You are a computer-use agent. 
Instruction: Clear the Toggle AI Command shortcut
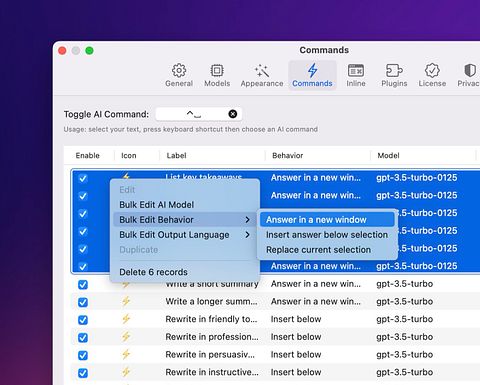pos(233,114)
